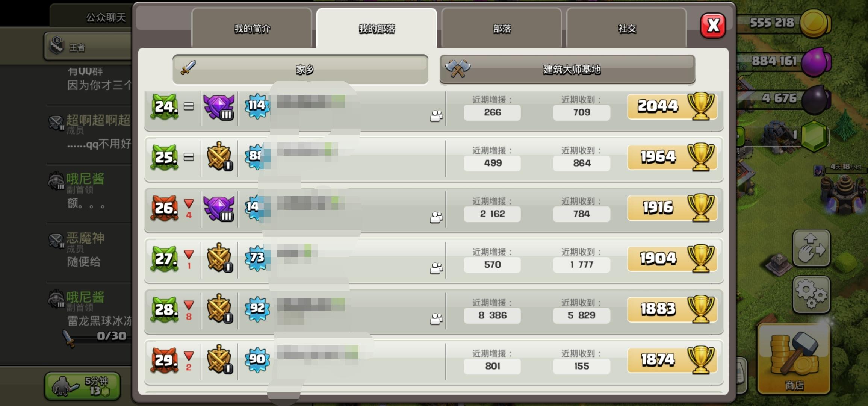Close the clan window with red X

[x=713, y=26]
